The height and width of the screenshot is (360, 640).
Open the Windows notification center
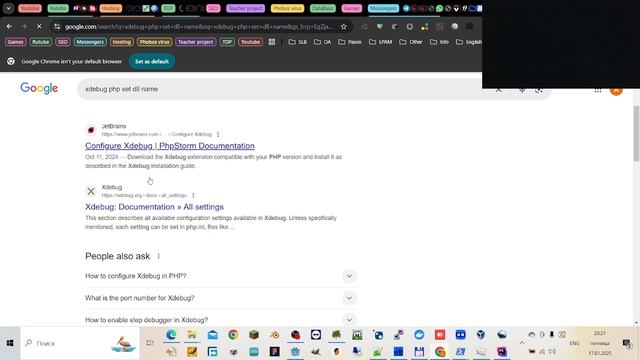tap(627, 343)
